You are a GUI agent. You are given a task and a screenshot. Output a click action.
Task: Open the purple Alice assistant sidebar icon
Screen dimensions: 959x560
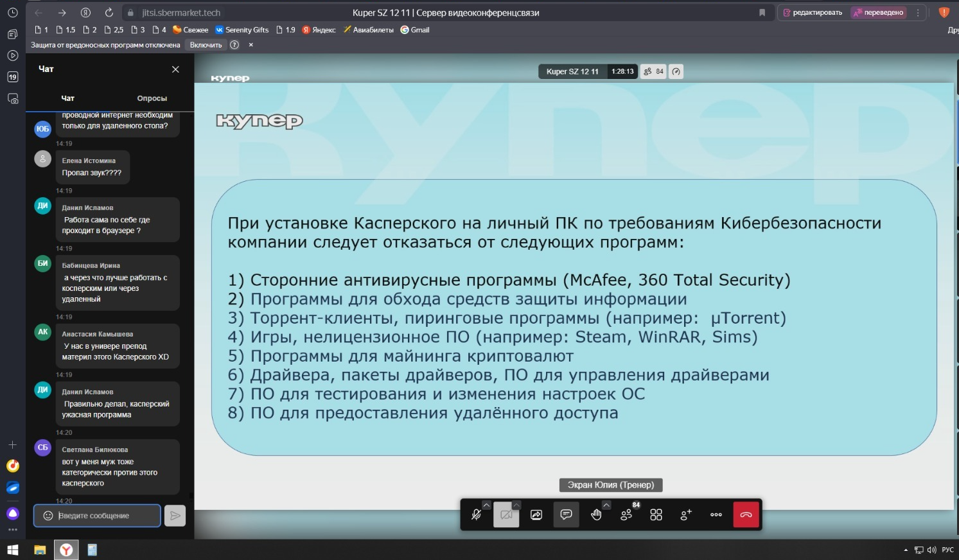(12, 513)
